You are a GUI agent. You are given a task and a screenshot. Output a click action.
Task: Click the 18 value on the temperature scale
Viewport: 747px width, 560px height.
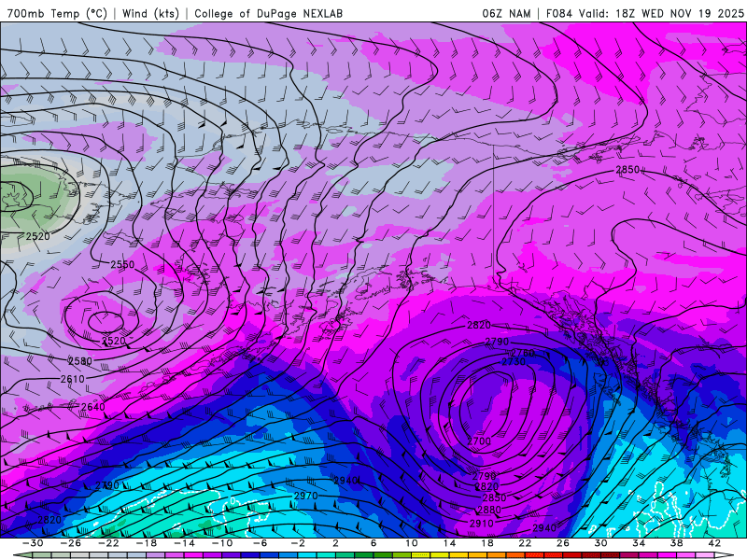pyautogui.click(x=487, y=543)
